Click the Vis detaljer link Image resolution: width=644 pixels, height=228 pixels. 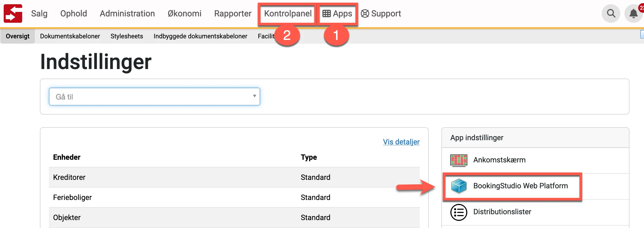coord(401,142)
